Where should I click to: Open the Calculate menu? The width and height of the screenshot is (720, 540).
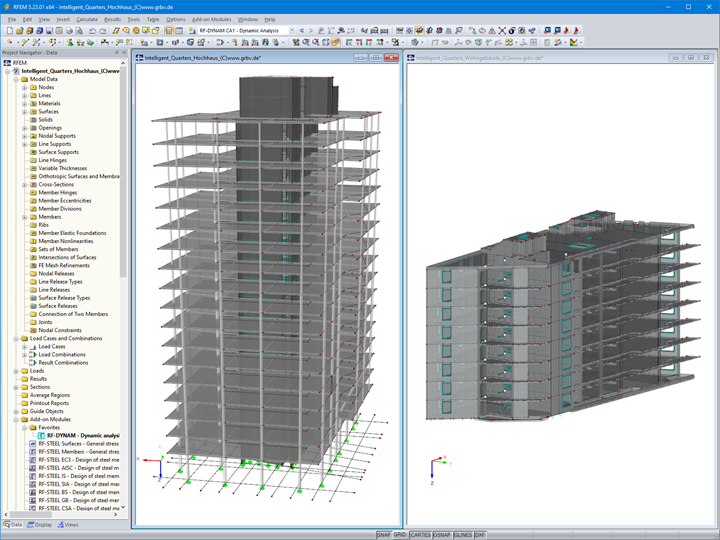point(87,19)
